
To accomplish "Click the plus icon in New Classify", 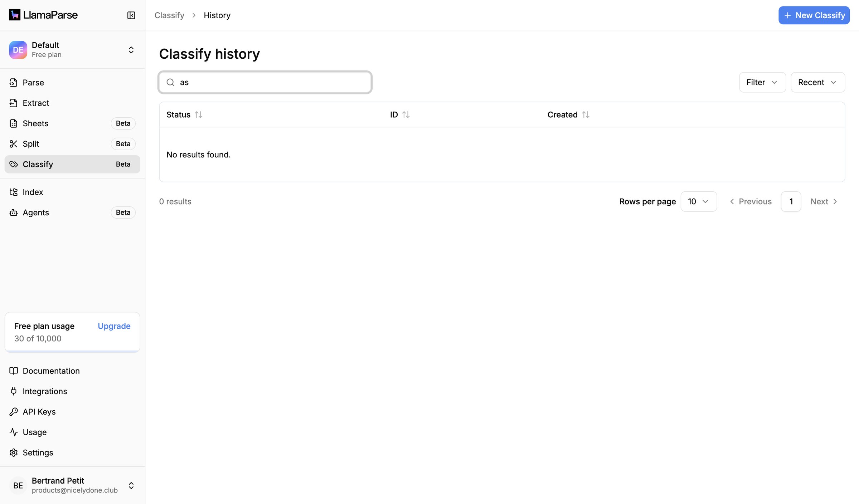I will pos(787,15).
